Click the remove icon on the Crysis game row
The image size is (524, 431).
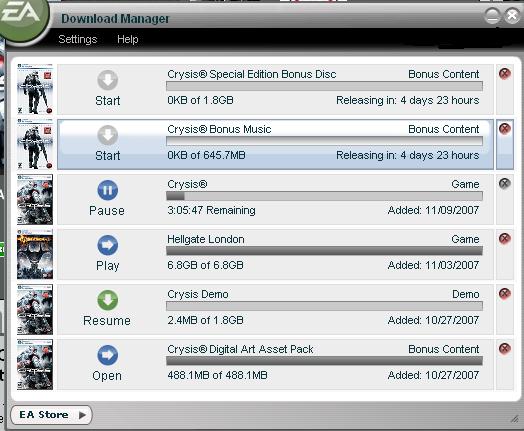[x=505, y=183]
